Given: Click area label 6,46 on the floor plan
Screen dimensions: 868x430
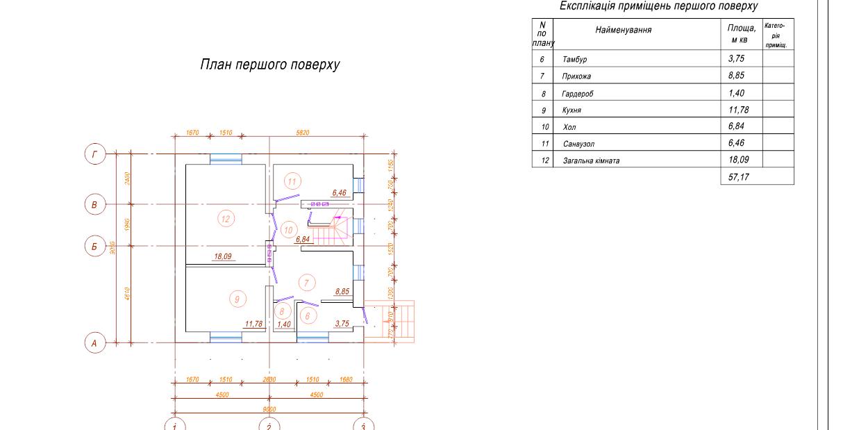Looking at the screenshot, I should (x=340, y=192).
